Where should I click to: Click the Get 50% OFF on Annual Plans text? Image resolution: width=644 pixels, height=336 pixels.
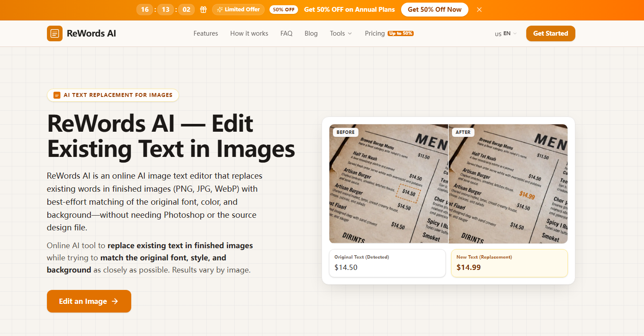[x=349, y=10]
